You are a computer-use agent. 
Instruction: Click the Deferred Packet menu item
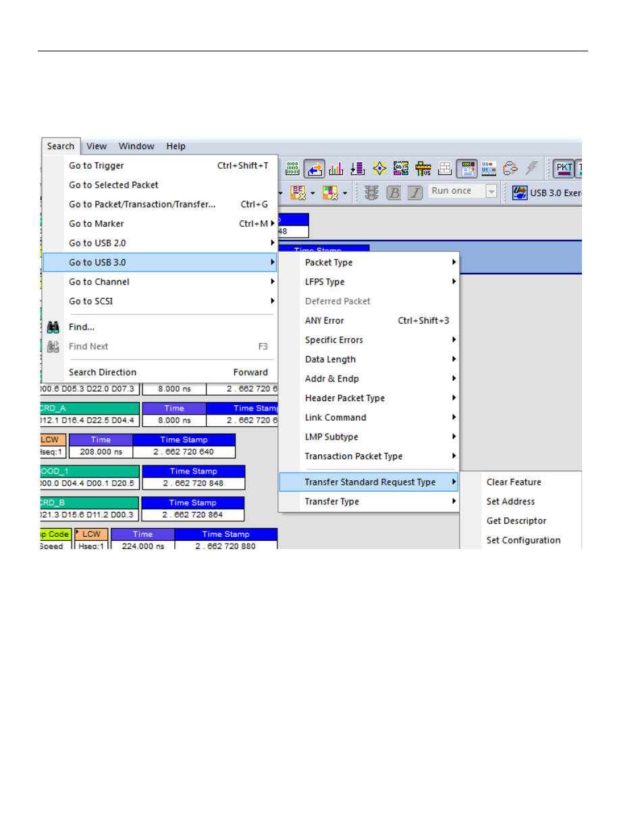pyautogui.click(x=369, y=301)
